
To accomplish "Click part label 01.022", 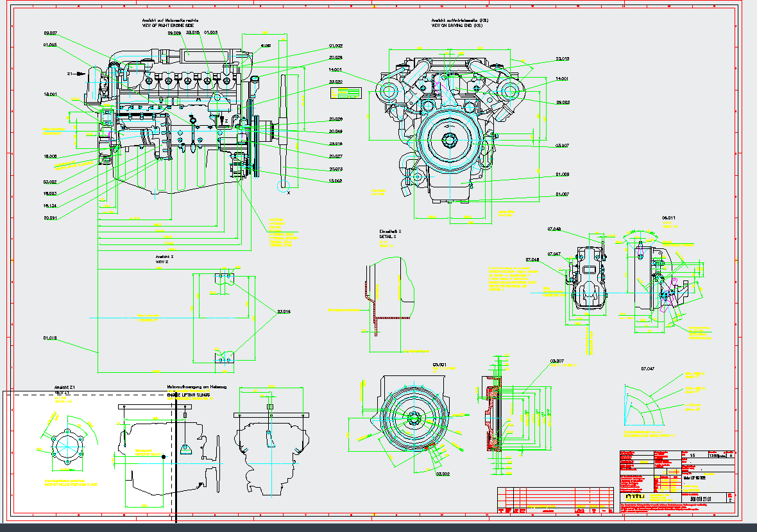I will [x=336, y=46].
